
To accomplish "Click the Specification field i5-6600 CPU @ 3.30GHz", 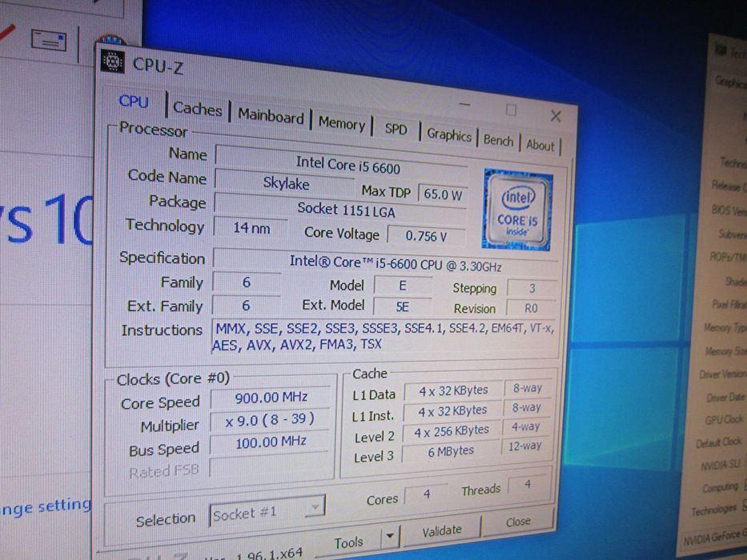I will [385, 263].
